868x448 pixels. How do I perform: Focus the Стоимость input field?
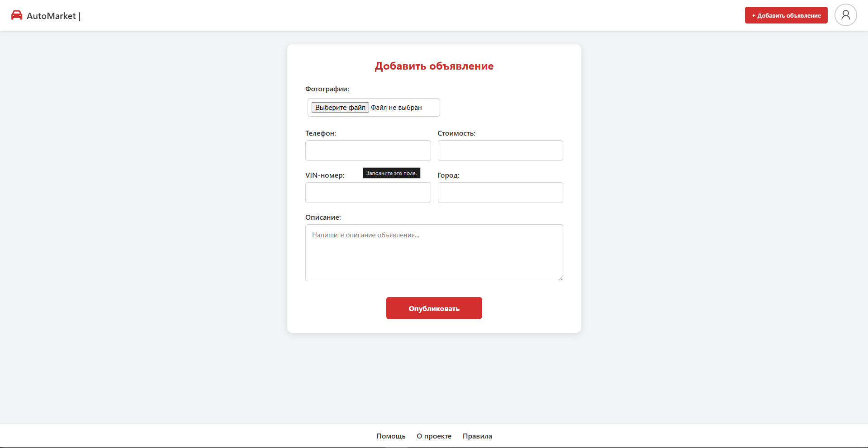pos(500,151)
